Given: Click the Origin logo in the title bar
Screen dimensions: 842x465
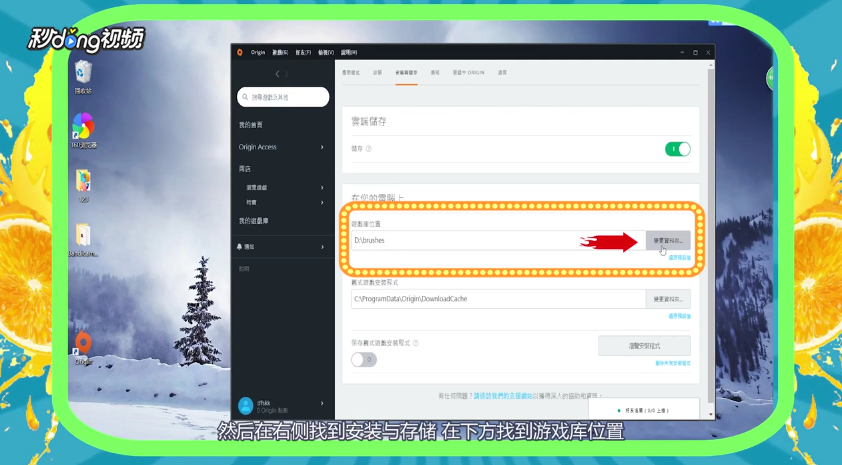Looking at the screenshot, I should (239, 52).
